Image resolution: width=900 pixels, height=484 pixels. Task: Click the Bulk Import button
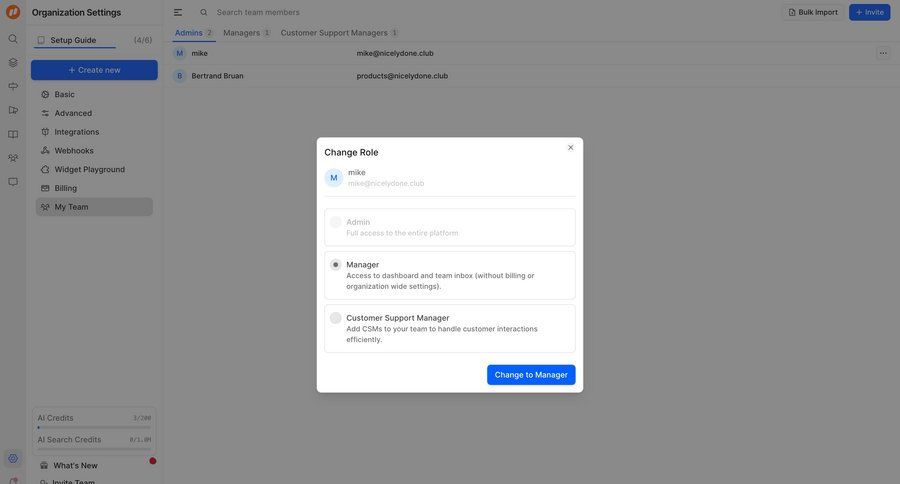click(813, 12)
